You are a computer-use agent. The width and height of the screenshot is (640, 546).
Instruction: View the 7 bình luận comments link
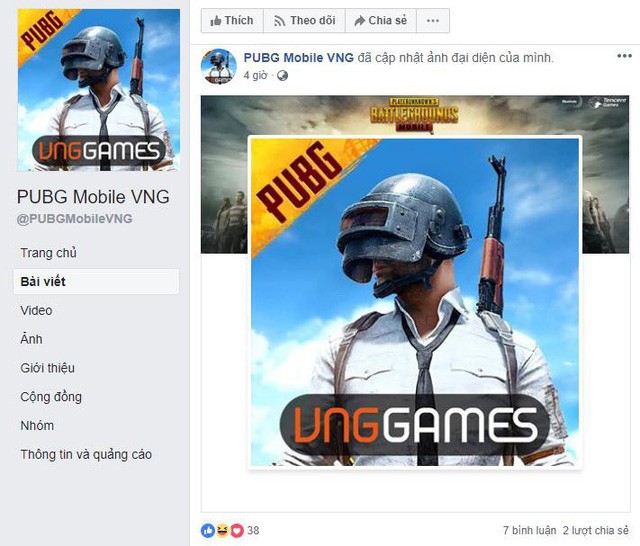[x=529, y=530]
